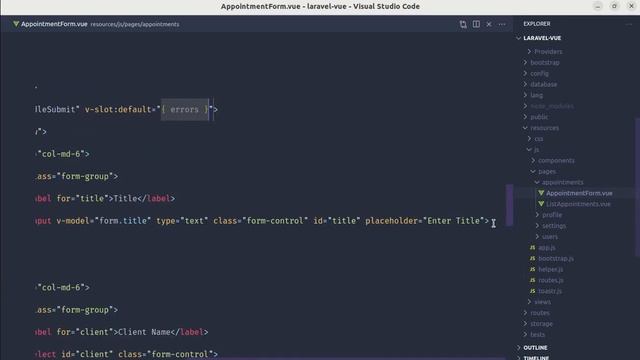
Task: Click the v-slot:default attribute in code
Action: (118, 109)
